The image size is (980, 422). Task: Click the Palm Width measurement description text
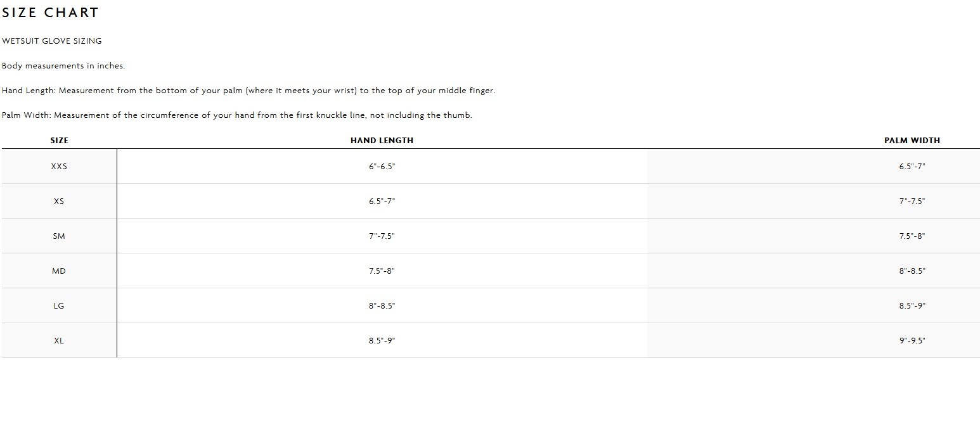pyautogui.click(x=237, y=115)
